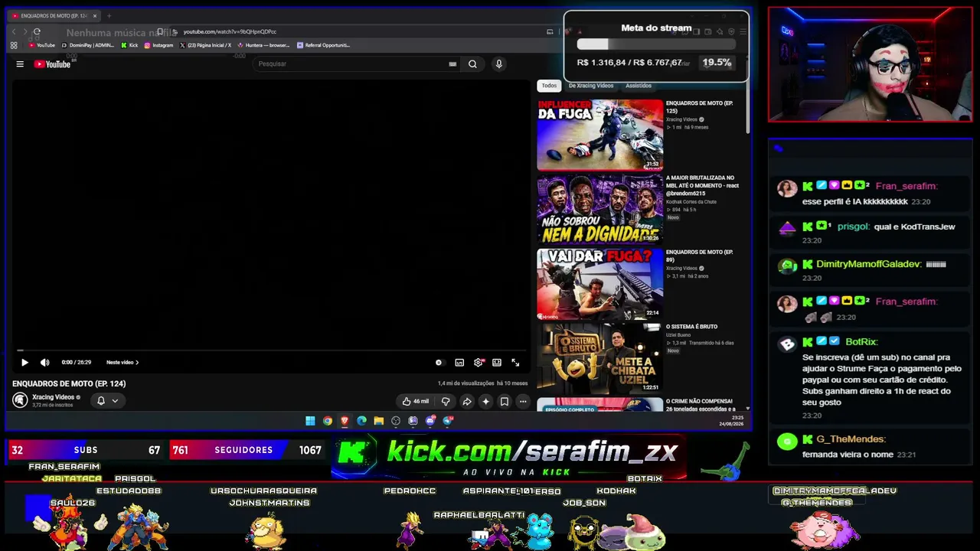
Task: Open 'ENQUADROS DE MOTO (EP. 89)' title
Action: [699, 256]
